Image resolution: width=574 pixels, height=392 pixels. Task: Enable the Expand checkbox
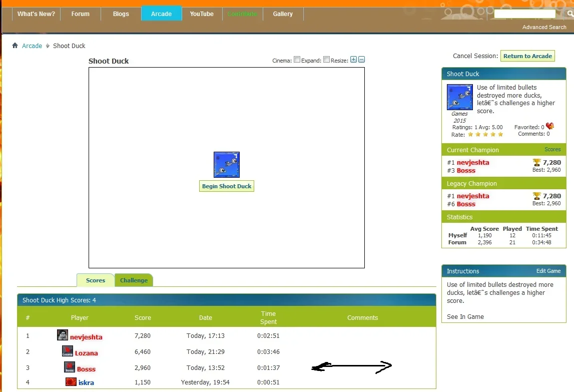coord(326,60)
